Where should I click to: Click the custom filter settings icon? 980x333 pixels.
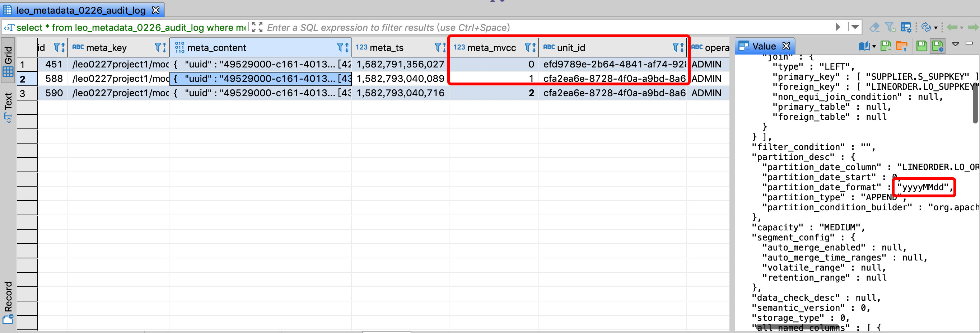click(x=906, y=27)
